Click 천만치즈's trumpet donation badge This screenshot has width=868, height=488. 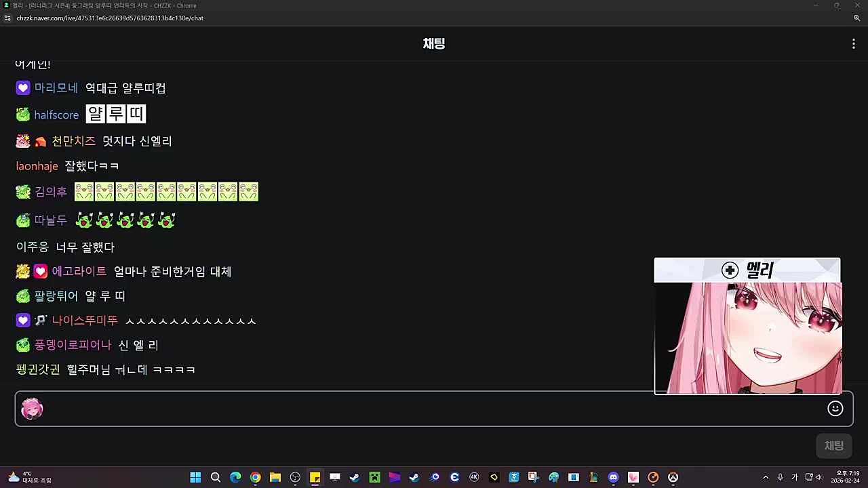[x=40, y=140]
